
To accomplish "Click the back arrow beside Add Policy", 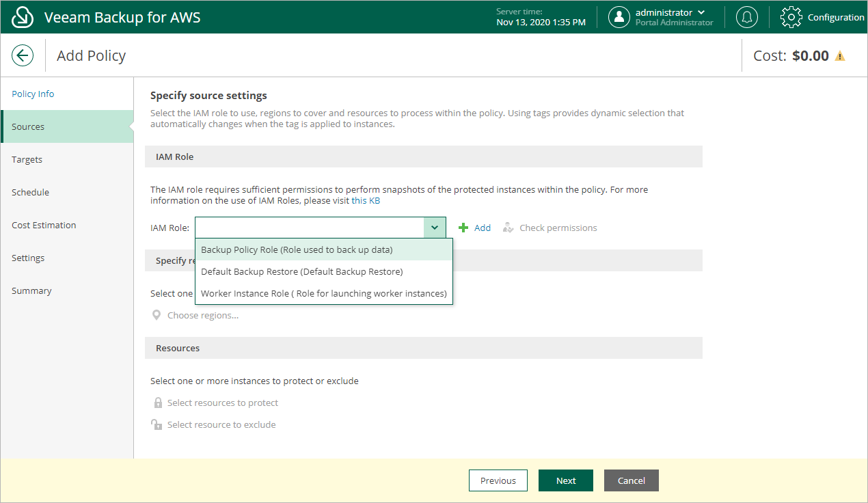I will 23,55.
